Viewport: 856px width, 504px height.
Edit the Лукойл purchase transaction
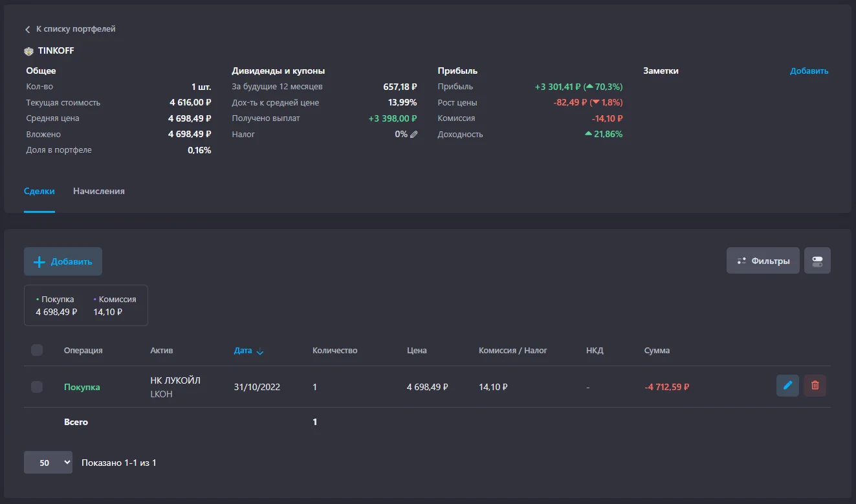[787, 386]
